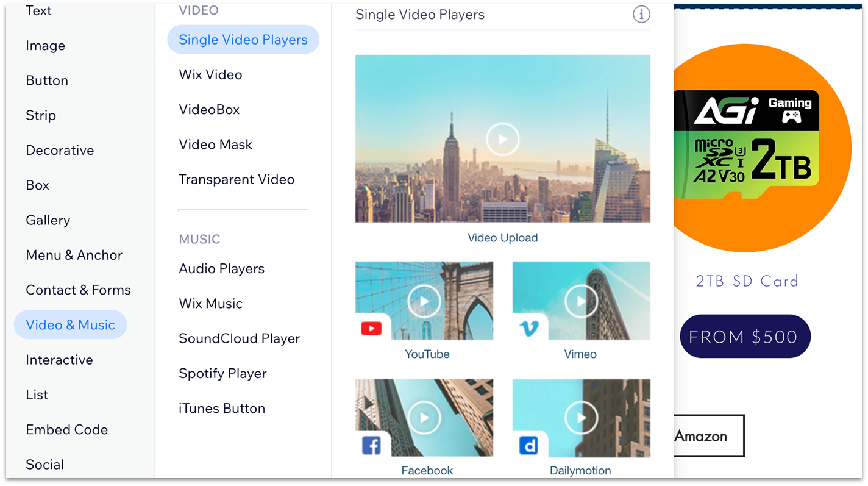Viewport: 868px width, 486px height.
Task: Select the Interactive category in the sidebar
Action: pyautogui.click(x=59, y=360)
